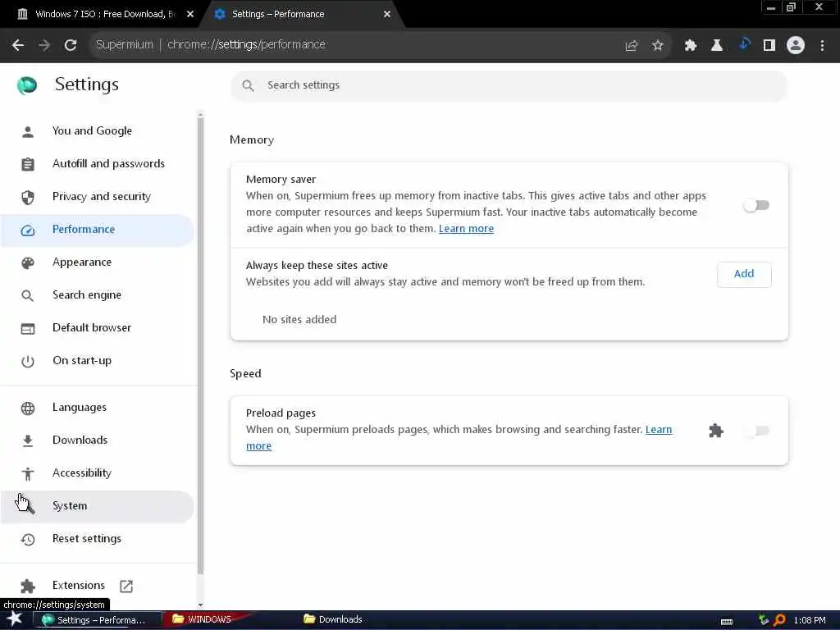Open the Performance settings section

[x=97, y=230]
